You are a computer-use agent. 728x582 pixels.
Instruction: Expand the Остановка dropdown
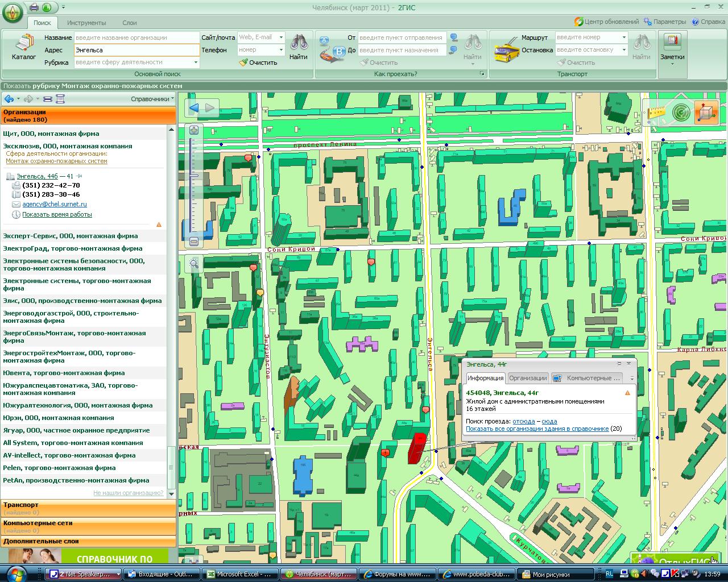click(x=624, y=50)
